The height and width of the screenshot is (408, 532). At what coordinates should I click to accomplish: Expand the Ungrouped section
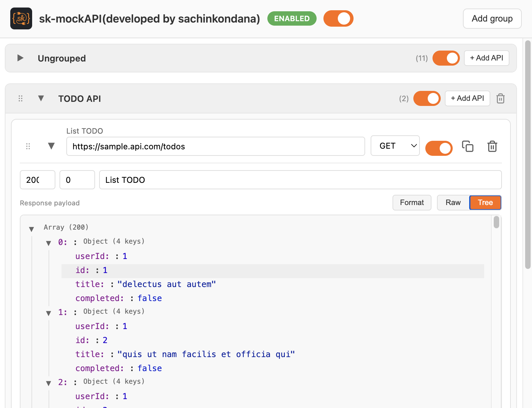tap(20, 58)
